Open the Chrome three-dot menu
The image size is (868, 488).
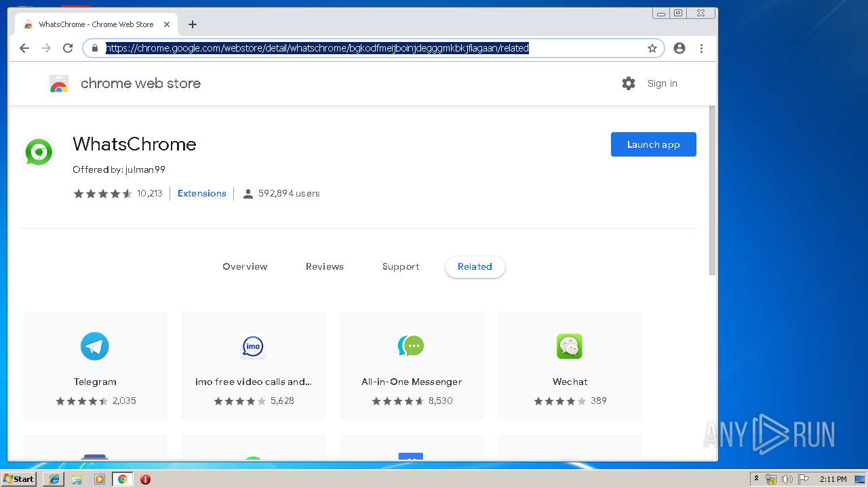[x=701, y=48]
